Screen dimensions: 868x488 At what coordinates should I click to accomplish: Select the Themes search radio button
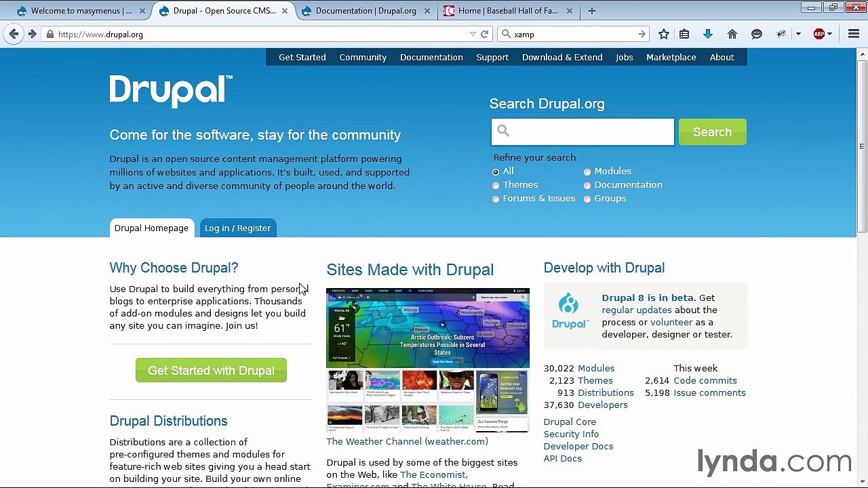pos(496,186)
